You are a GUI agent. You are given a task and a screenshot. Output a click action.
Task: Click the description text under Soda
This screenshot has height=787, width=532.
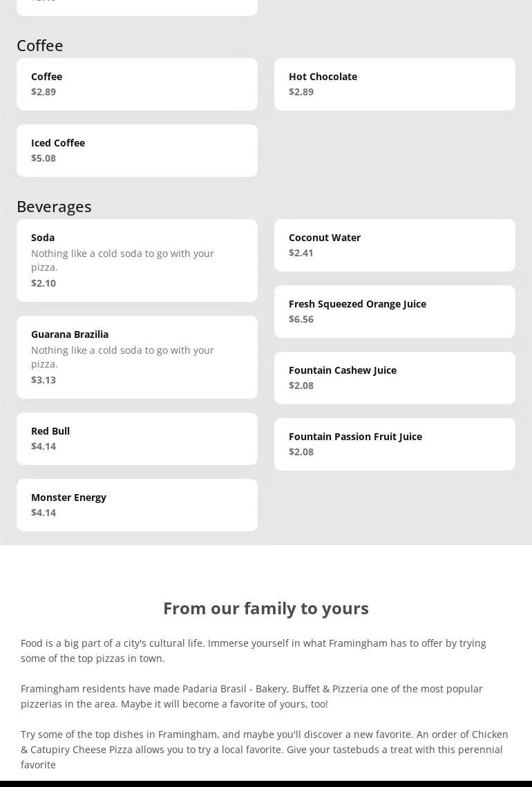[122, 260]
